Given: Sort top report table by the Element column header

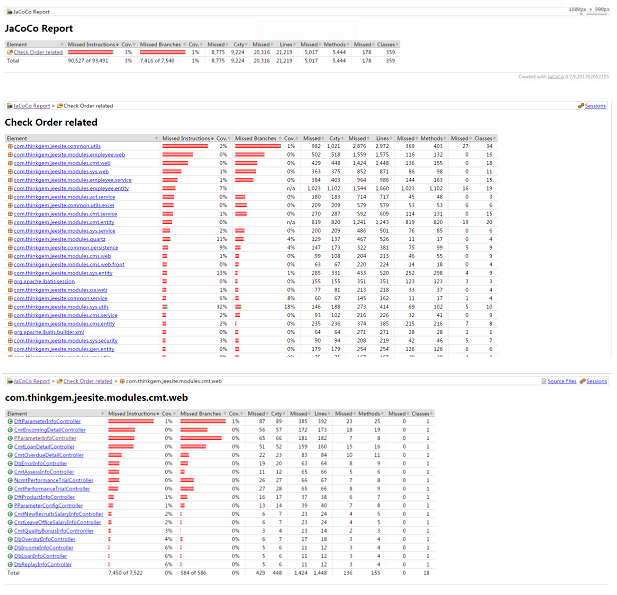Looking at the screenshot, I should tap(35, 44).
